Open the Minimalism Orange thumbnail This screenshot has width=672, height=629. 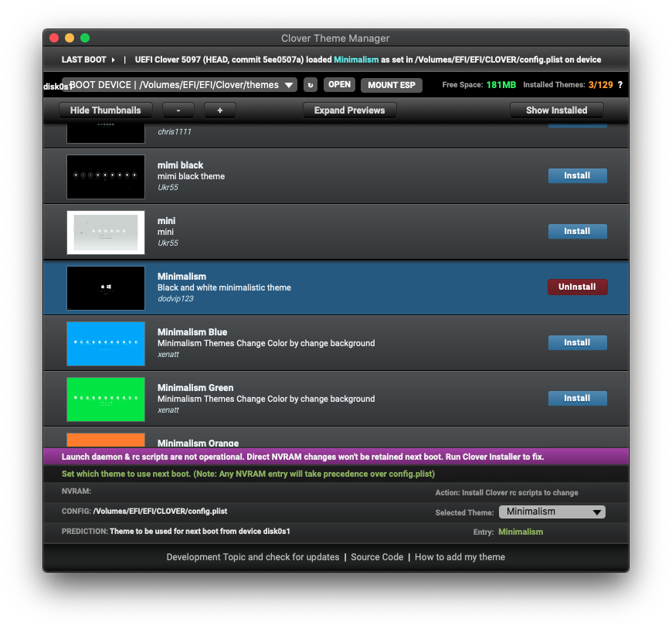106,440
